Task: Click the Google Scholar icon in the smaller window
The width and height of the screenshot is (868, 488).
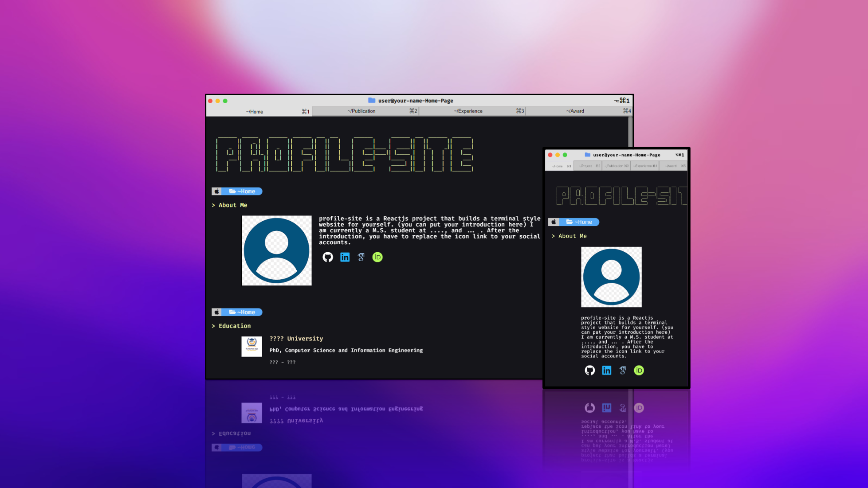Action: tap(623, 370)
